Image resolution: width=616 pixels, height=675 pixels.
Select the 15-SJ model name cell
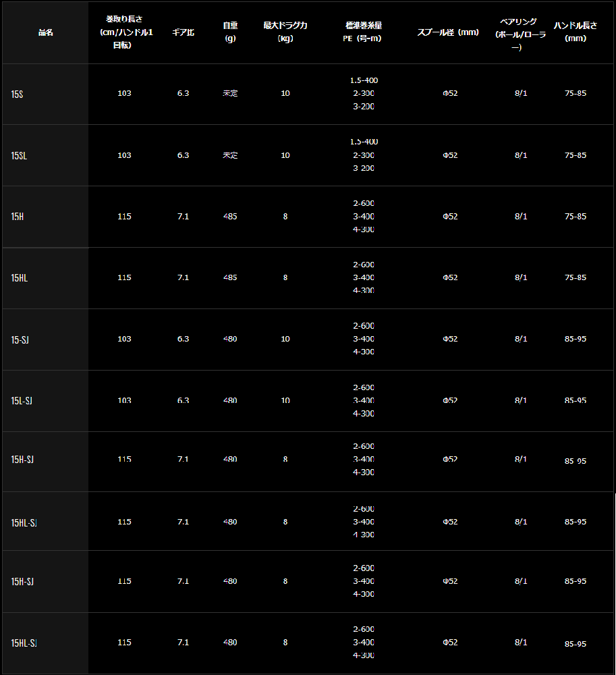coord(46,340)
